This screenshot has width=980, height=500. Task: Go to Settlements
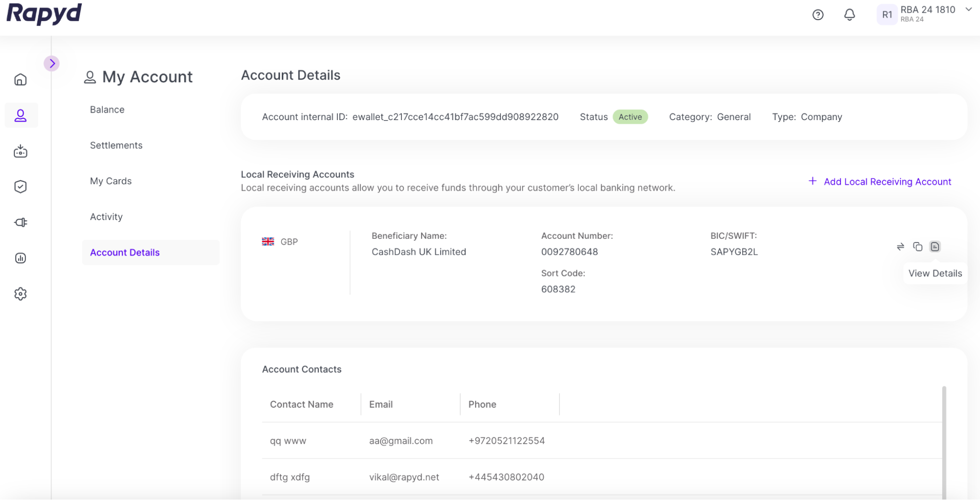[x=116, y=146]
